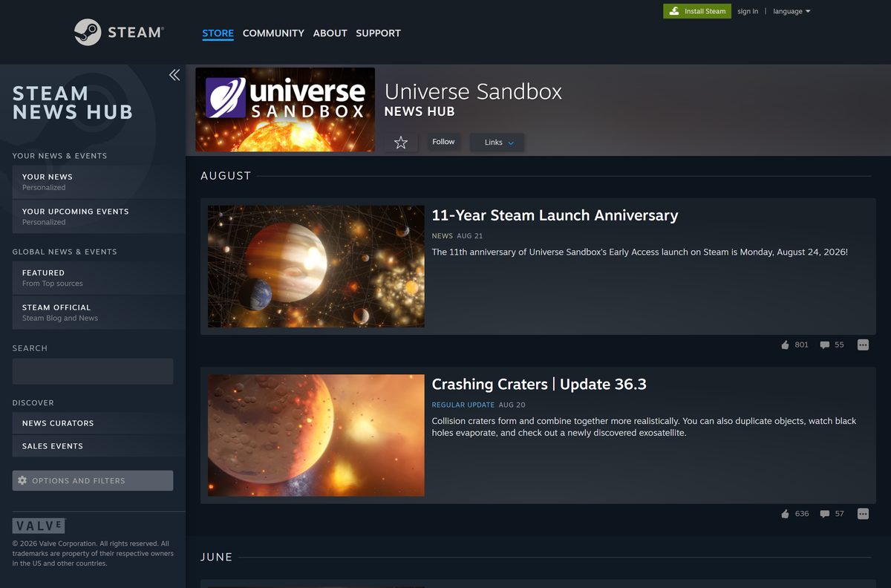
Task: Go to the SUPPORT page
Action: tap(378, 33)
